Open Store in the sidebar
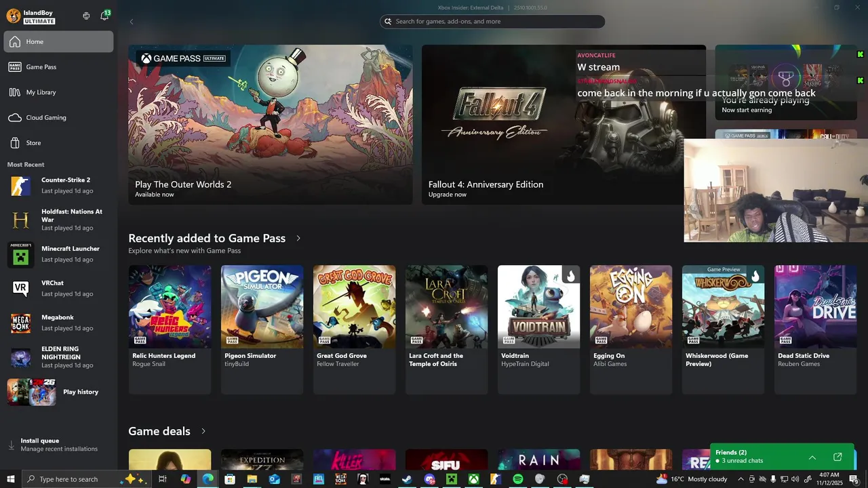 58,143
